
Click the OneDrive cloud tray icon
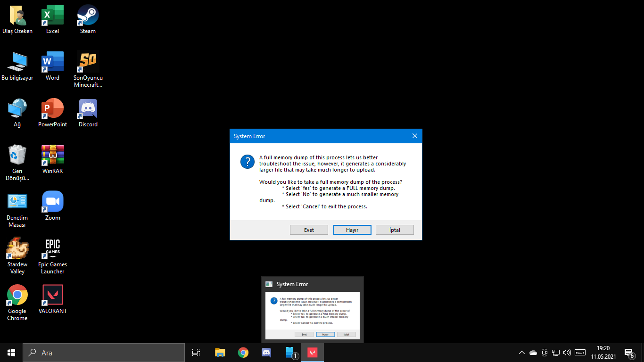(533, 353)
